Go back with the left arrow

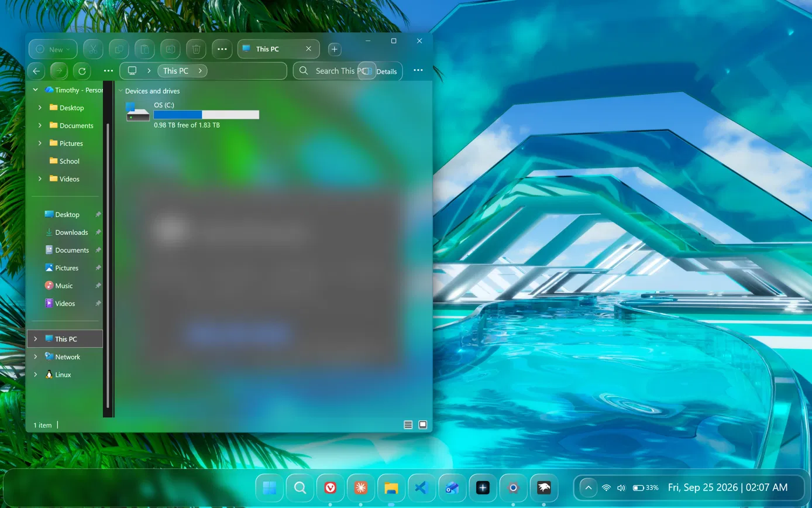36,71
